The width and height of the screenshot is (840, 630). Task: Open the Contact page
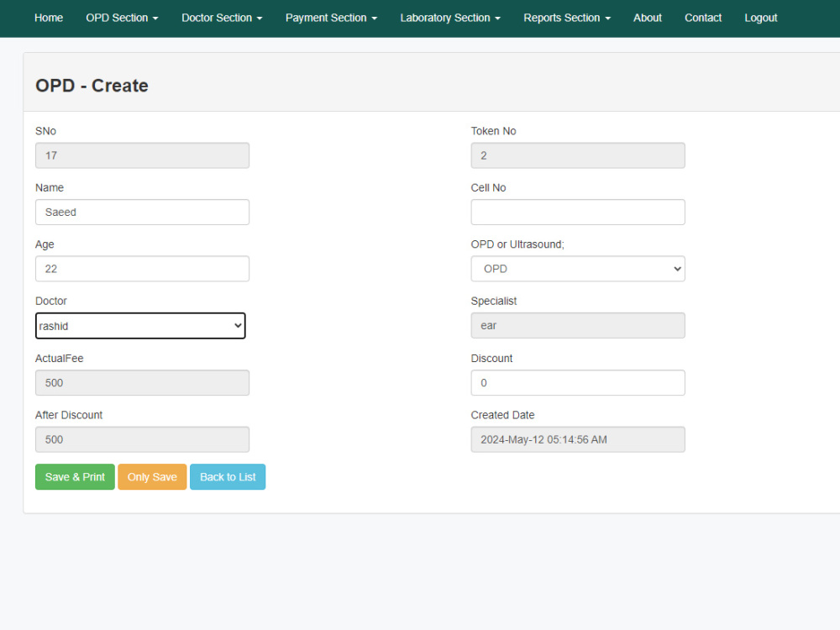(x=703, y=18)
